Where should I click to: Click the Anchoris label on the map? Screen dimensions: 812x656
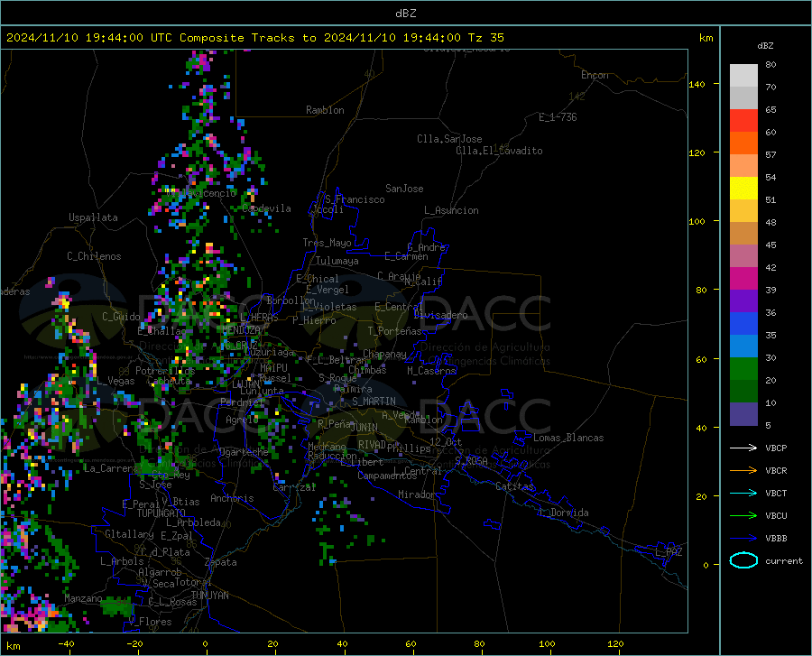232,499
